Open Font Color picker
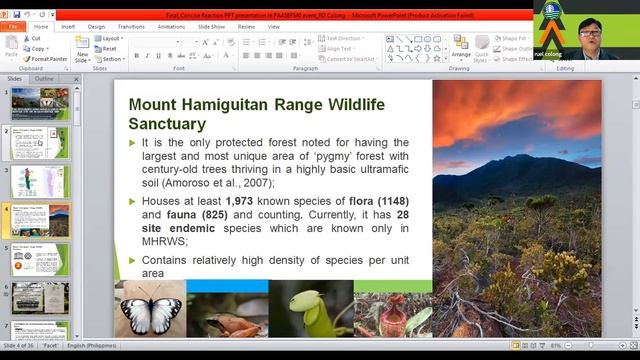640x360 pixels. click(x=228, y=56)
